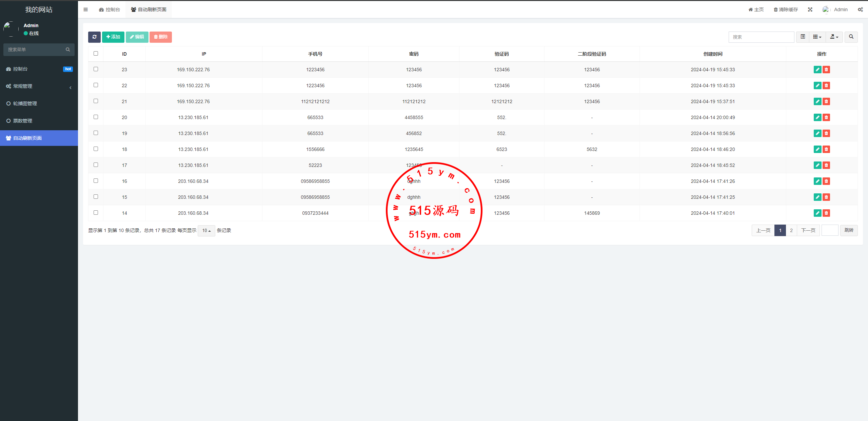
Task: Check the row checkbox for ID 17
Action: tap(96, 165)
